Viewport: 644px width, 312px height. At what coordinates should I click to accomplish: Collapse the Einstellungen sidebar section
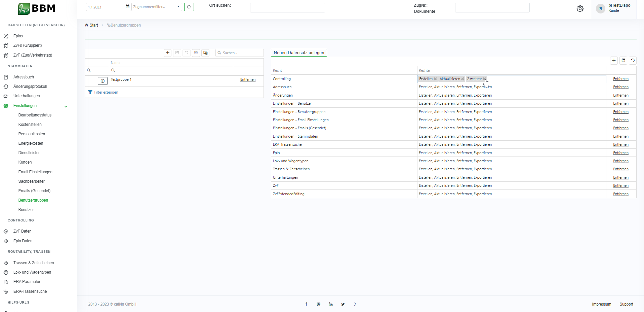[x=66, y=106]
